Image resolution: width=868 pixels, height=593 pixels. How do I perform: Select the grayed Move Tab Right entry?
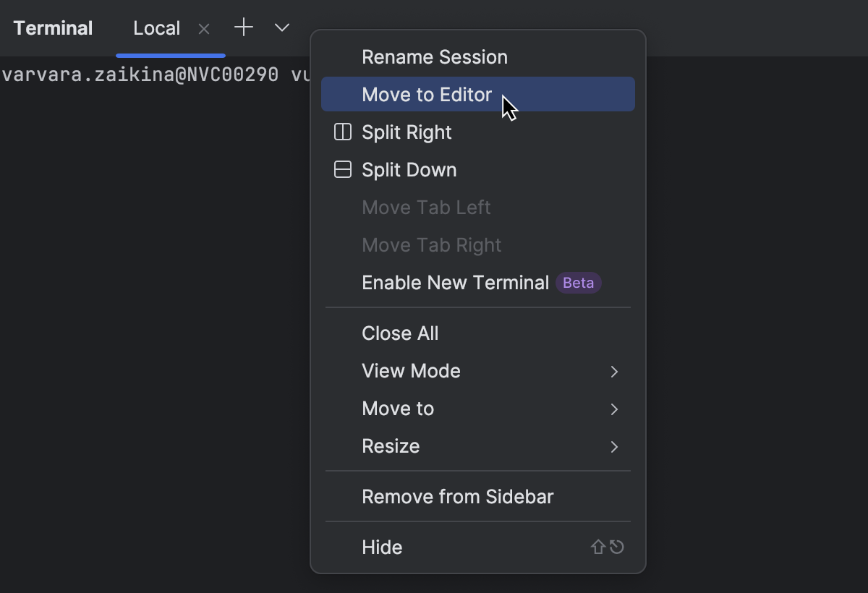tap(431, 245)
